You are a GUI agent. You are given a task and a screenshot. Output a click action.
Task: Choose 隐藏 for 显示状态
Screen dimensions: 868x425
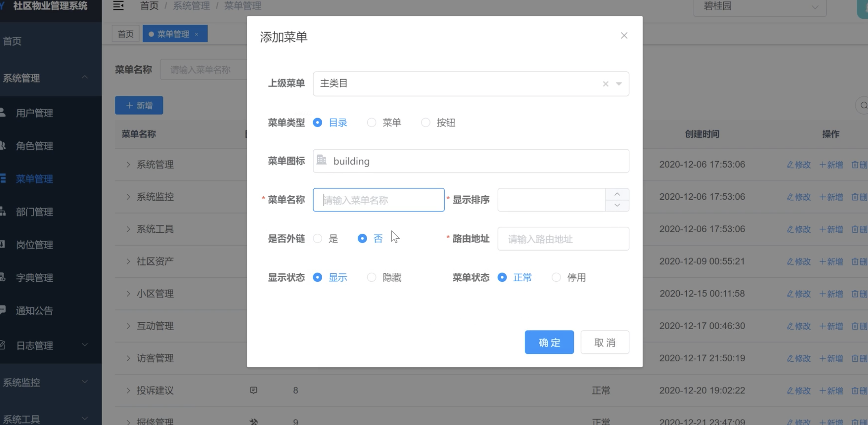pos(384,277)
